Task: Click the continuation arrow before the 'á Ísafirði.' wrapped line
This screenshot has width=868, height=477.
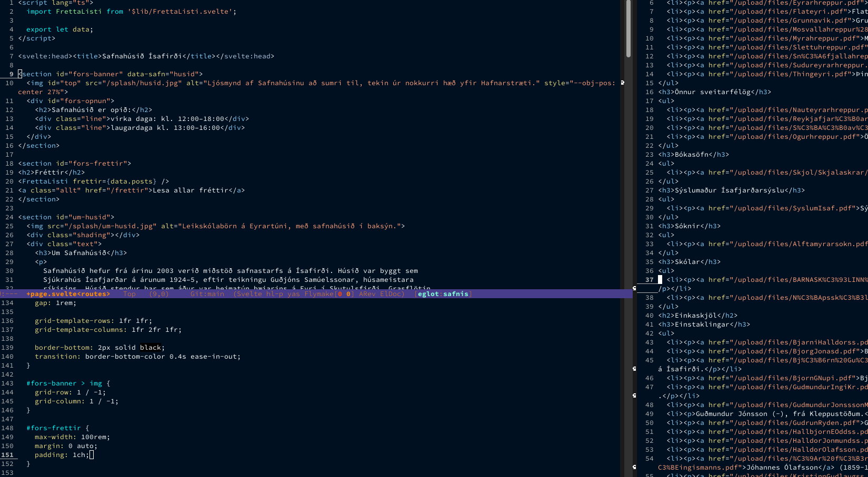Action: (634, 369)
